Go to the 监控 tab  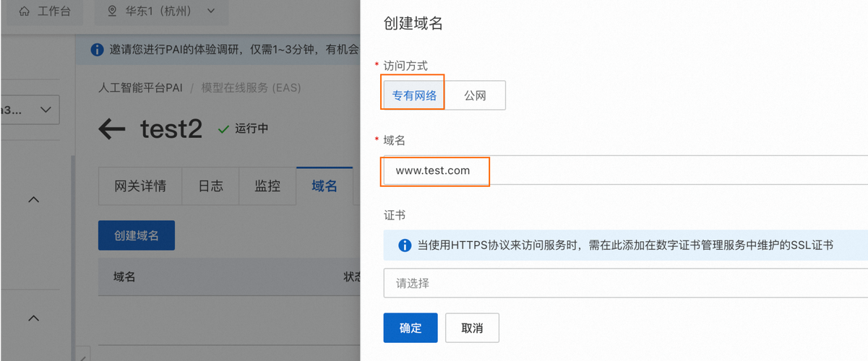pyautogui.click(x=267, y=186)
